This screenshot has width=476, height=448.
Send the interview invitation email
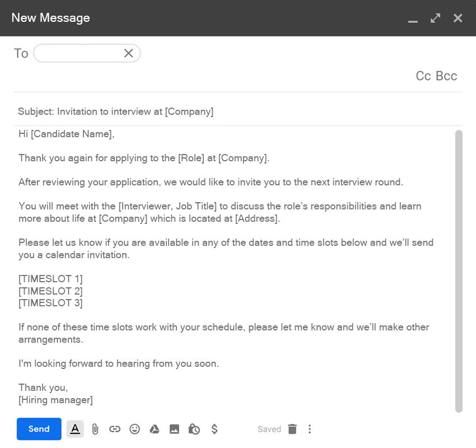[39, 429]
